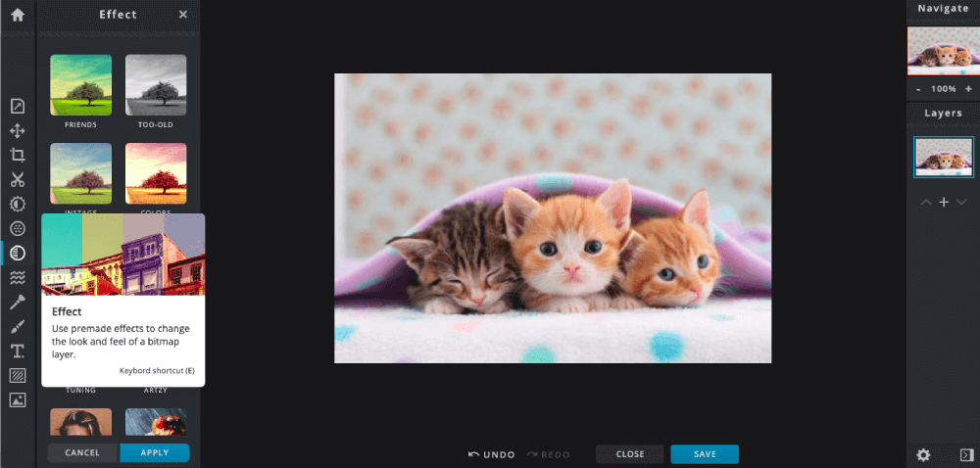
Task: Select the Crop tool
Action: click(x=18, y=156)
